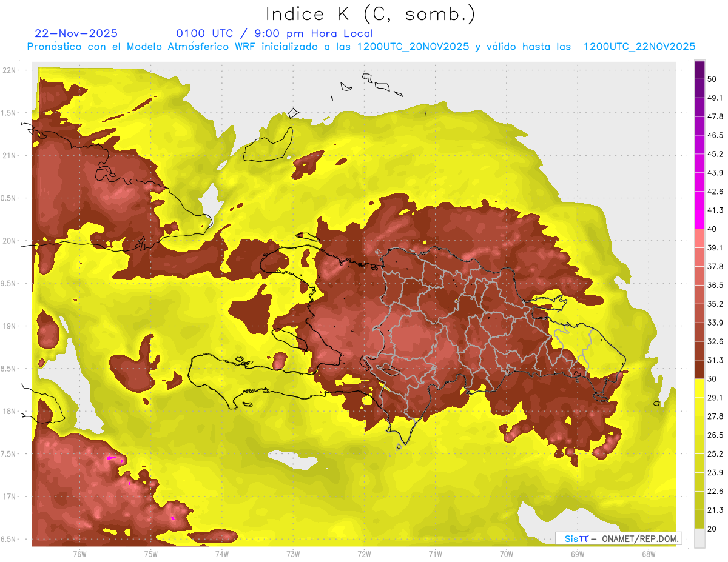Viewport: 728px width, 562px height.
Task: Click the latitude axis label '22N'
Action: (x=10, y=70)
